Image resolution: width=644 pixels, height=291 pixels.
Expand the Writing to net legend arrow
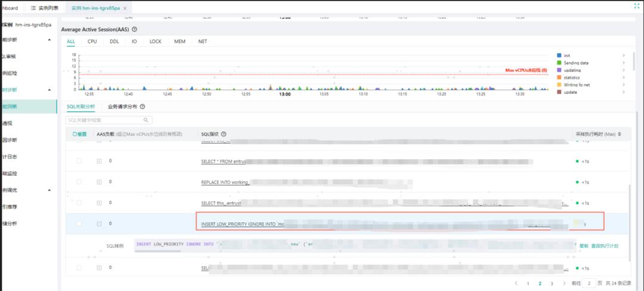pyautogui.click(x=624, y=85)
